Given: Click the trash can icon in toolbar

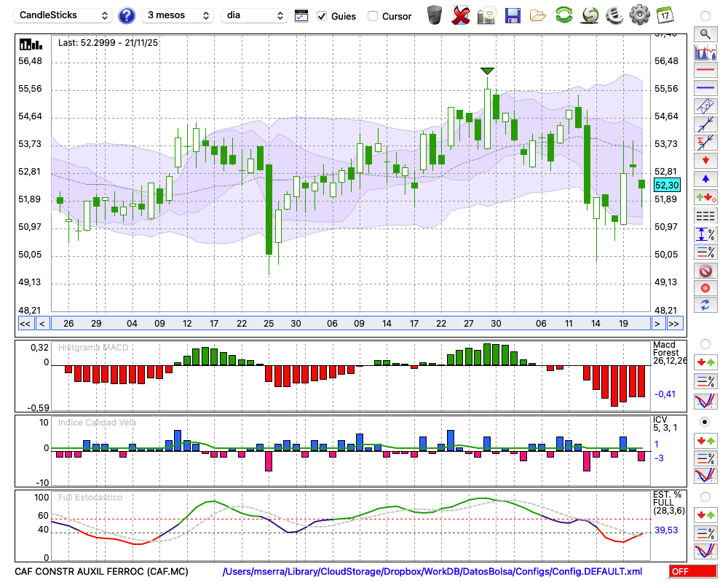Looking at the screenshot, I should (x=435, y=15).
